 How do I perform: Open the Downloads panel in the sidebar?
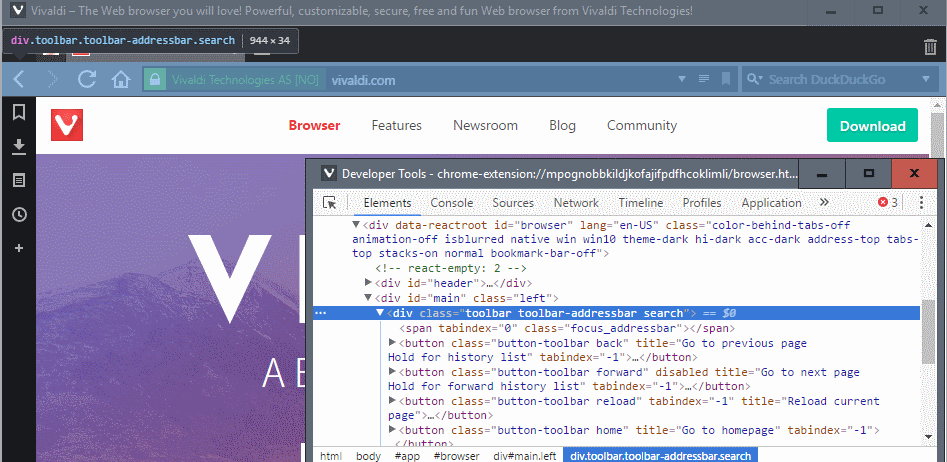19,147
